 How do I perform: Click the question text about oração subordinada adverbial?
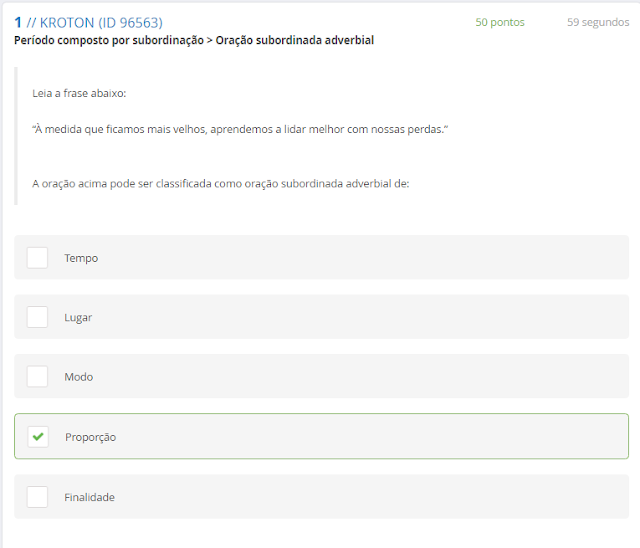click(220, 183)
